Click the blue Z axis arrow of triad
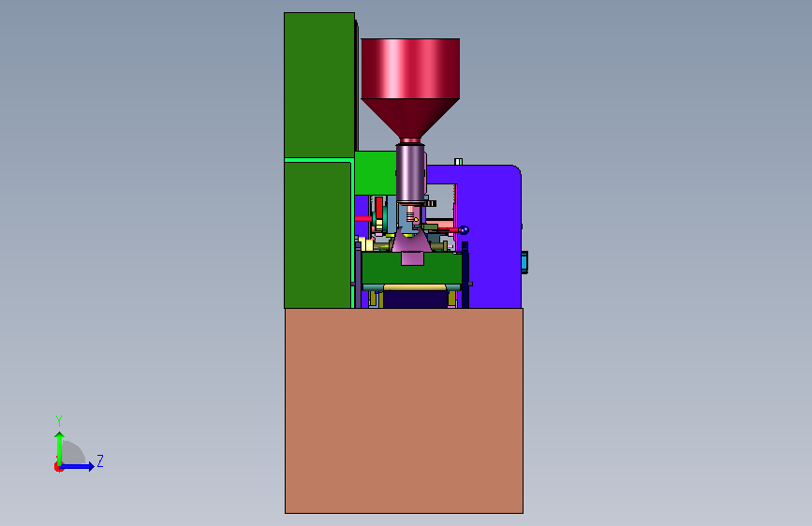 tap(77, 466)
